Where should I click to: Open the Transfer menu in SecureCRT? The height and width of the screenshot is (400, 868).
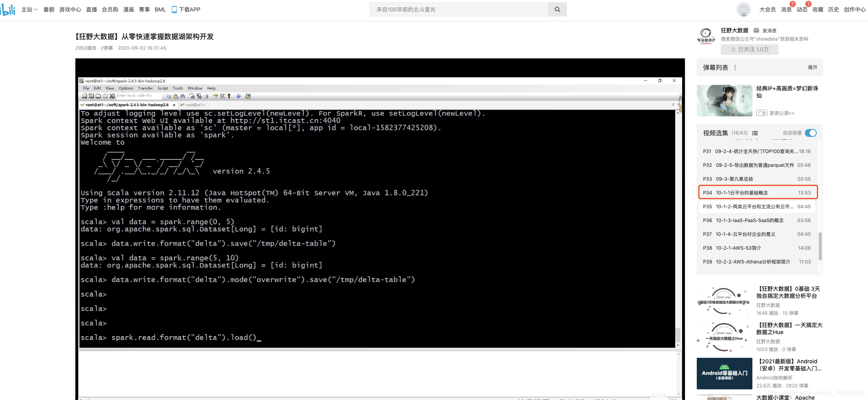pos(145,88)
